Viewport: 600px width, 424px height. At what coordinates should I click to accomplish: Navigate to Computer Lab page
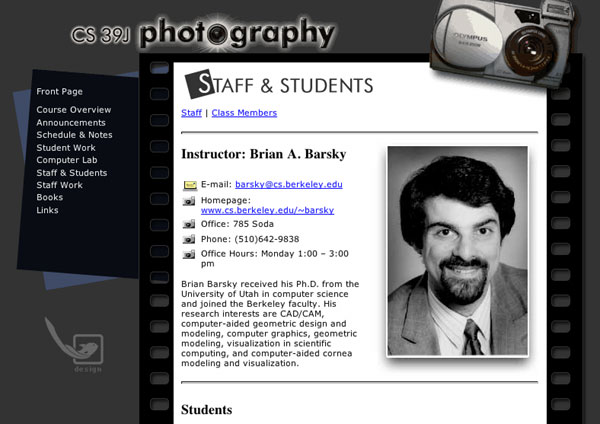click(67, 160)
